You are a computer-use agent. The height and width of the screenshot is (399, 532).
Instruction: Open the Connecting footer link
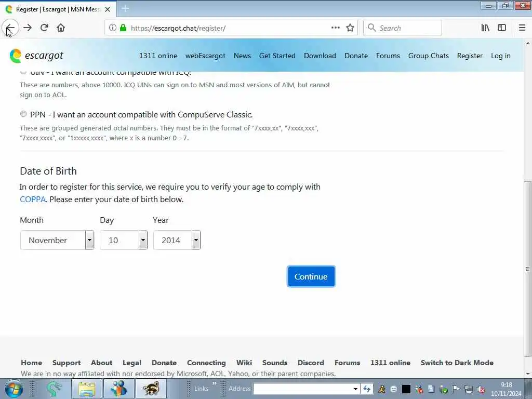[206, 362]
